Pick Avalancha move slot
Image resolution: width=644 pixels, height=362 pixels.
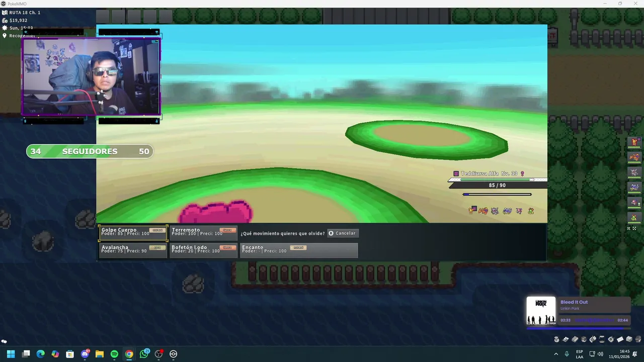pos(133,250)
